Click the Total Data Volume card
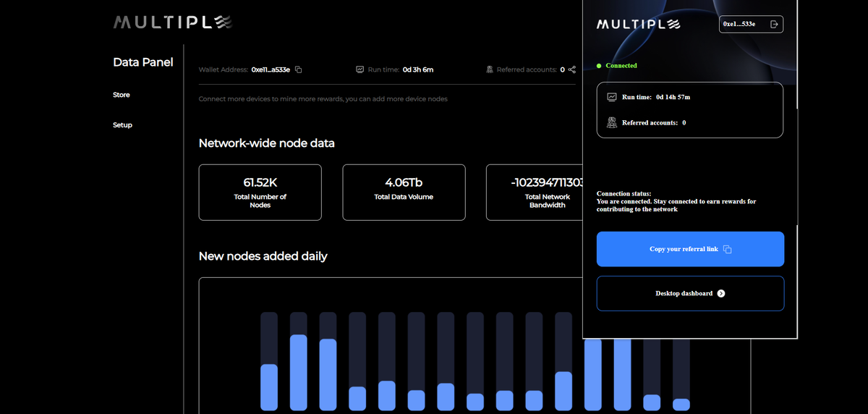 pyautogui.click(x=404, y=192)
